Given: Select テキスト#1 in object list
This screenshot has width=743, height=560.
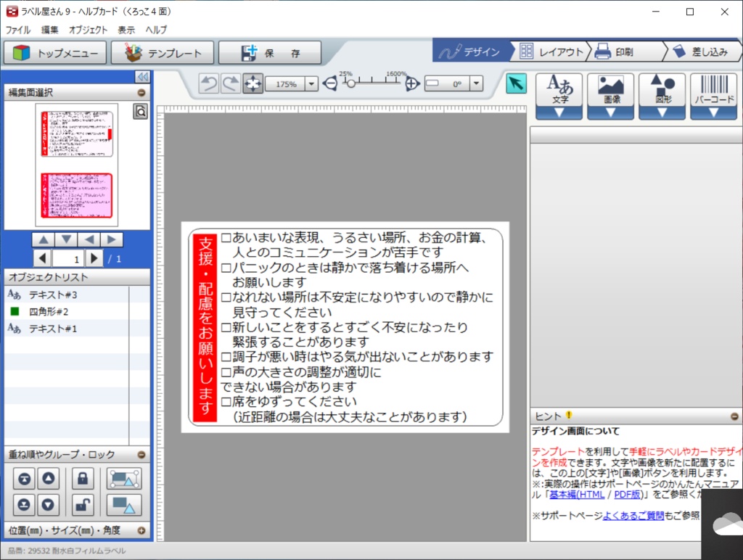Looking at the screenshot, I should point(66,329).
